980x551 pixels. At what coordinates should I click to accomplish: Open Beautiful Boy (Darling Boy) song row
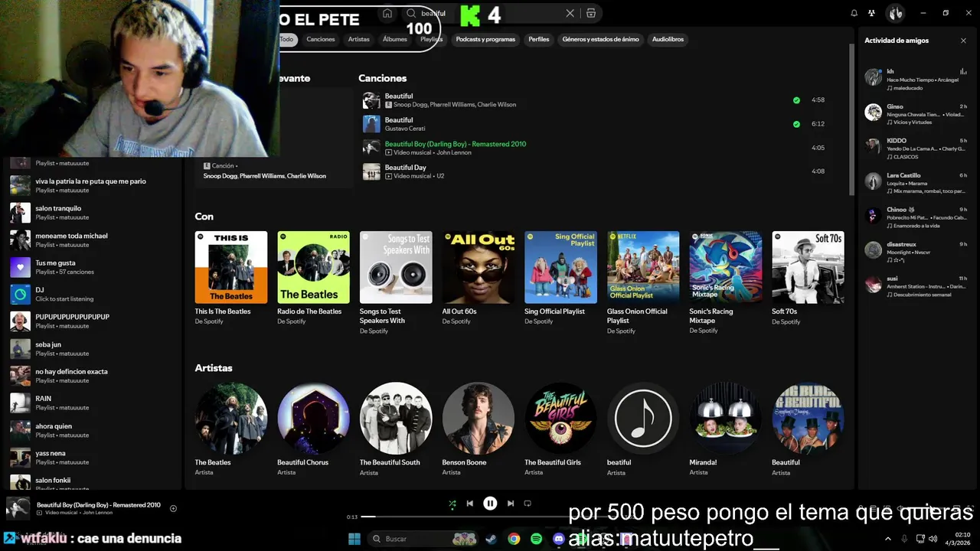coord(593,148)
